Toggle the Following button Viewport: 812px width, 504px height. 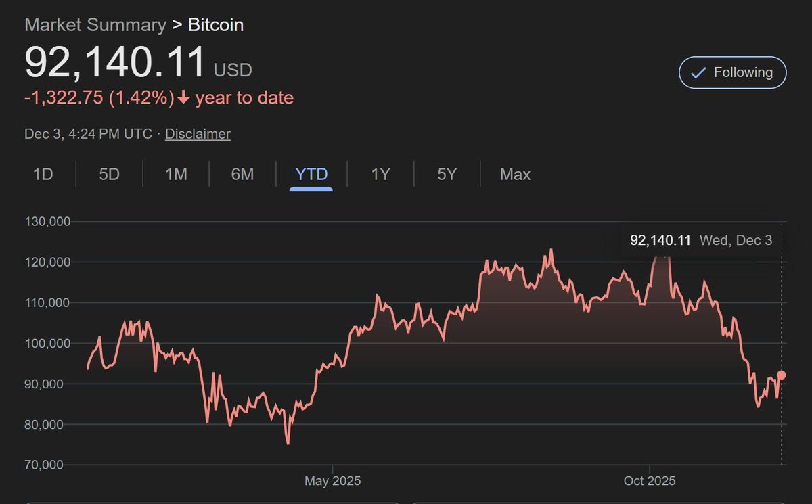[732, 72]
